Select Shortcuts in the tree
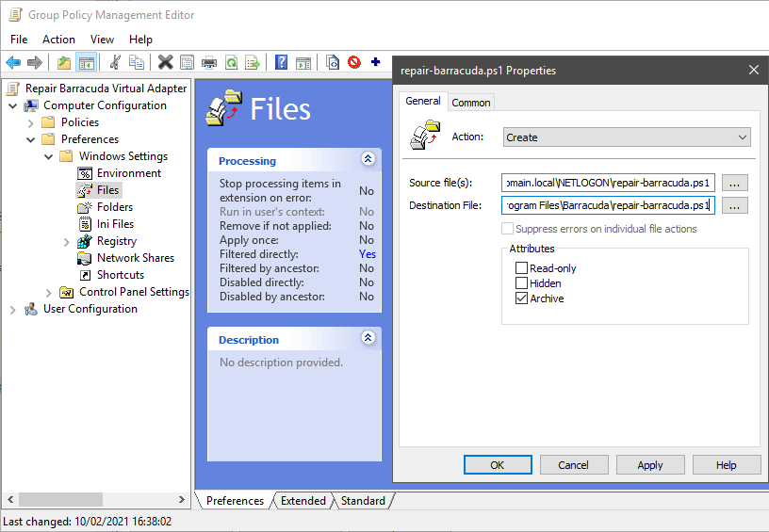 (121, 275)
